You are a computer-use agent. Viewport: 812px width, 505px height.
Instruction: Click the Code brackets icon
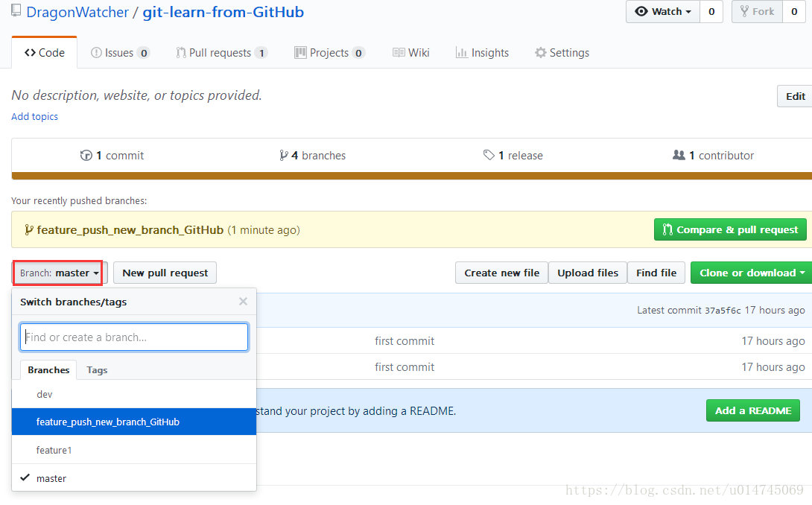(30, 53)
